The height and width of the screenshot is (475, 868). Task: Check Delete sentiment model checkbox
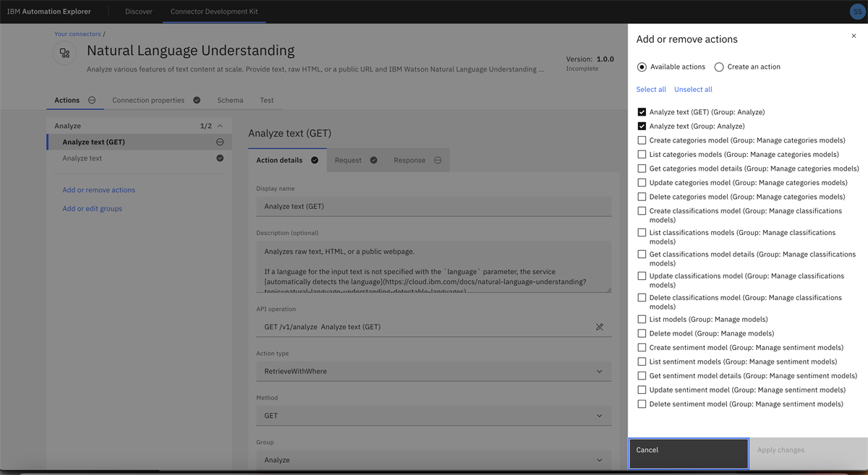642,404
